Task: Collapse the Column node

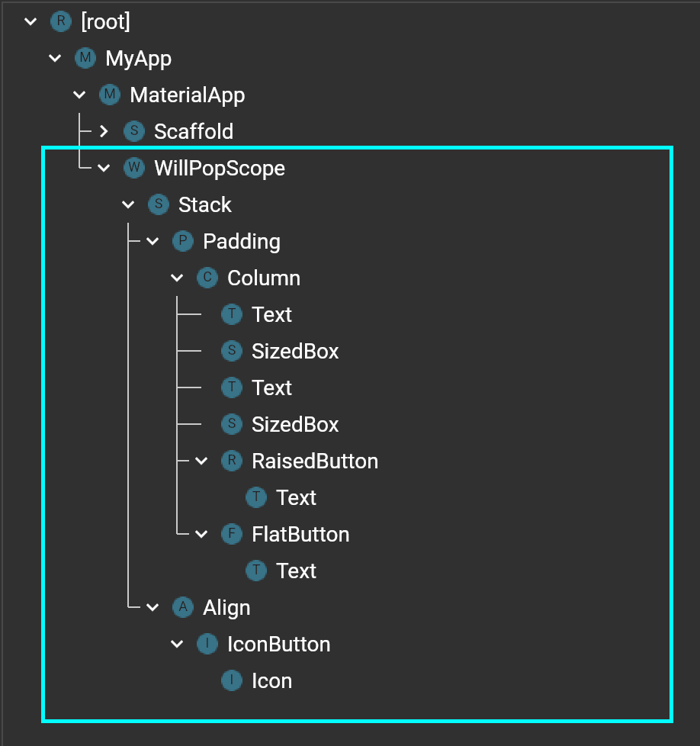Action: coord(177,278)
